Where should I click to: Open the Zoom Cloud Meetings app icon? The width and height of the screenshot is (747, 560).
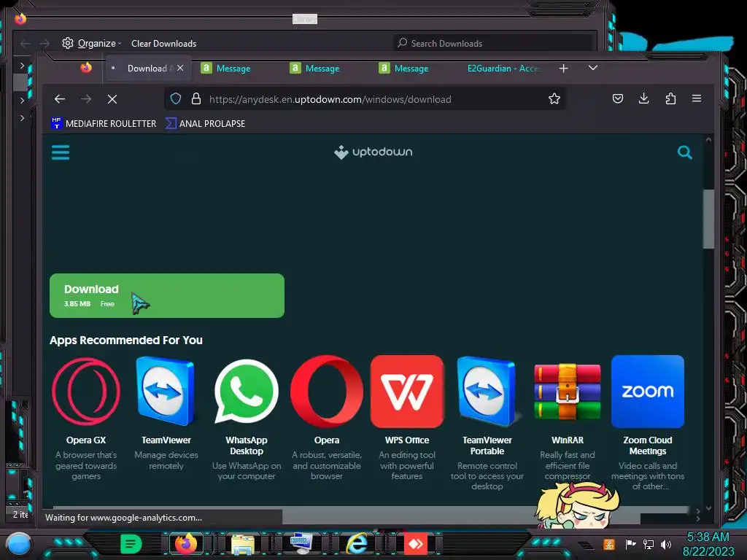coord(648,391)
